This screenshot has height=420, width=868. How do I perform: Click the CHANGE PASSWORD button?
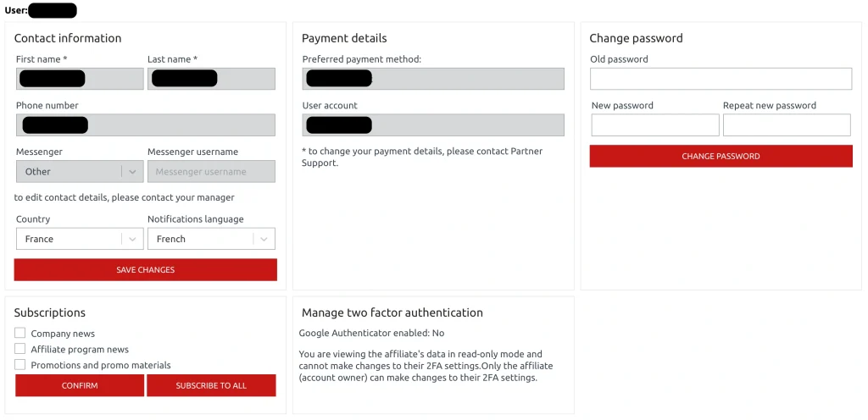click(x=721, y=156)
